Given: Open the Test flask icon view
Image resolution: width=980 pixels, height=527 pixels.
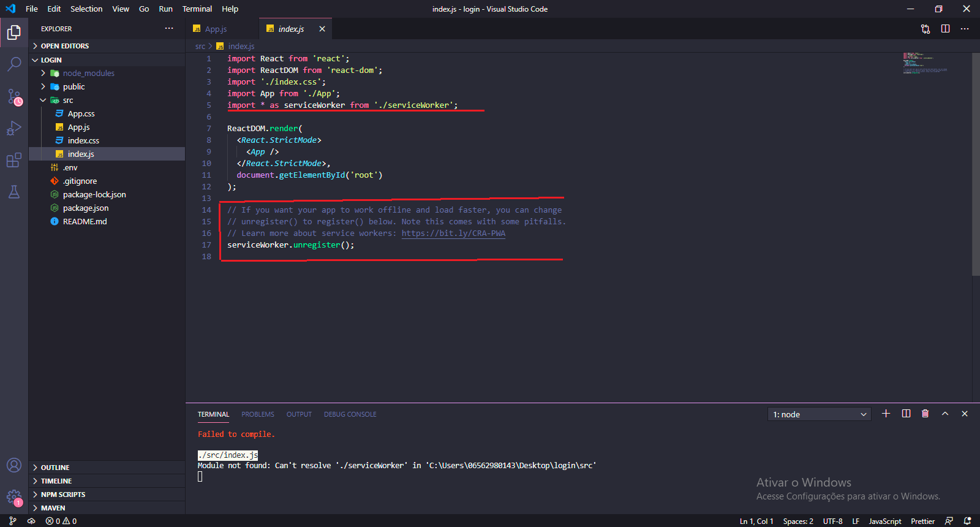Looking at the screenshot, I should click(14, 192).
